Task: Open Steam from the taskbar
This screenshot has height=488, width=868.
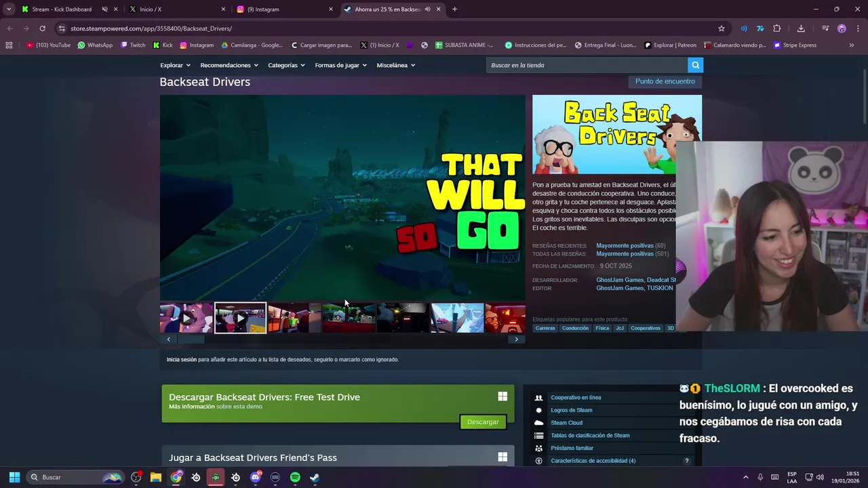Action: tap(315, 477)
